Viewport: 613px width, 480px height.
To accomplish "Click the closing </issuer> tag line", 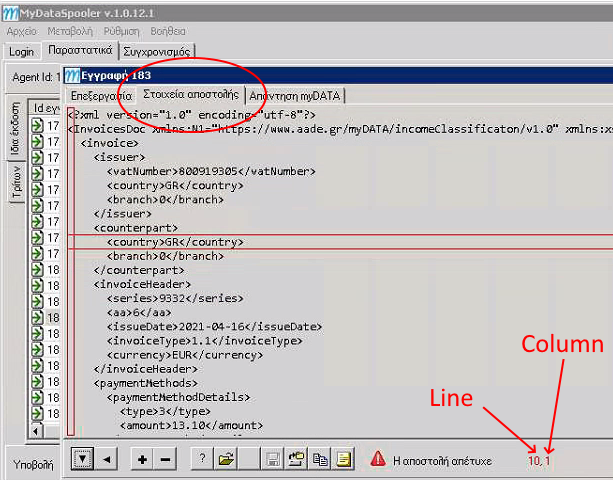I will coord(123,214).
